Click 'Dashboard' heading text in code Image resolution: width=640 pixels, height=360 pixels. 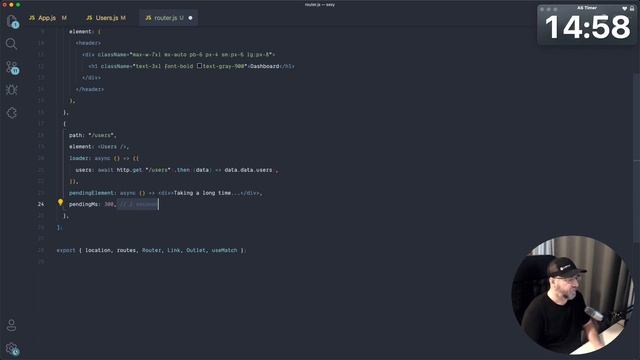[x=264, y=66]
